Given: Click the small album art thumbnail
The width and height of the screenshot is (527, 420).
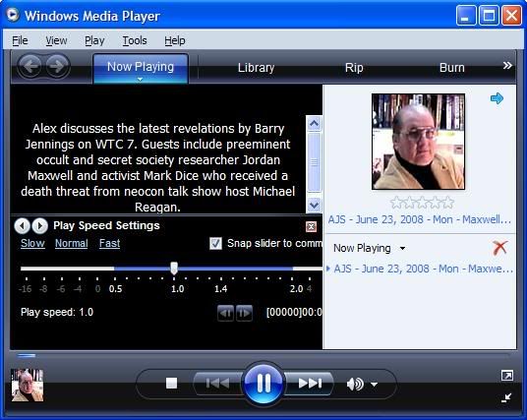Looking at the screenshot, I should (x=28, y=385).
